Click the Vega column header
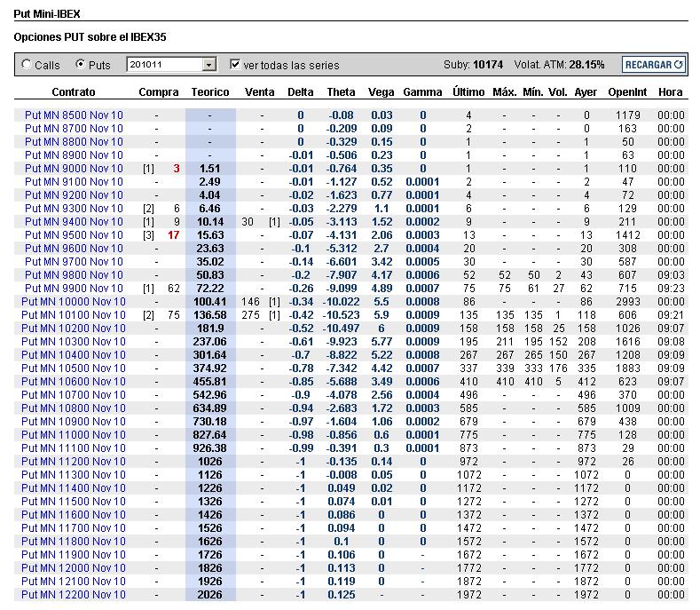This screenshot has height=610, width=700. click(x=381, y=92)
